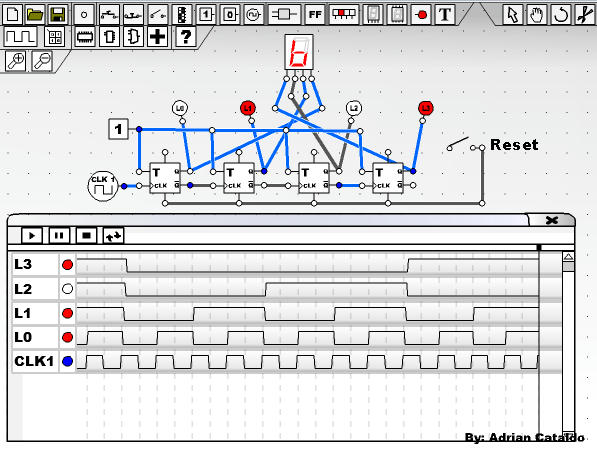597x449 pixels.
Task: Click the timing diagram square wave icon
Action: coord(21,37)
